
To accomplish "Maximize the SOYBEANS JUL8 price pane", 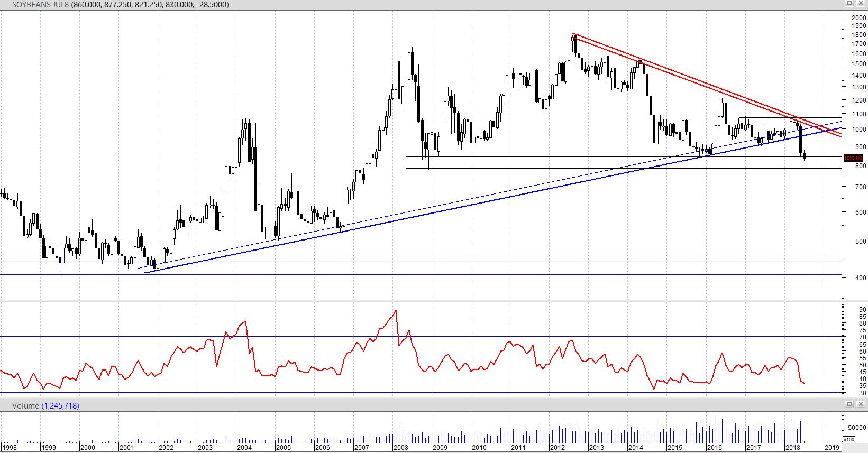I will click(849, 3).
